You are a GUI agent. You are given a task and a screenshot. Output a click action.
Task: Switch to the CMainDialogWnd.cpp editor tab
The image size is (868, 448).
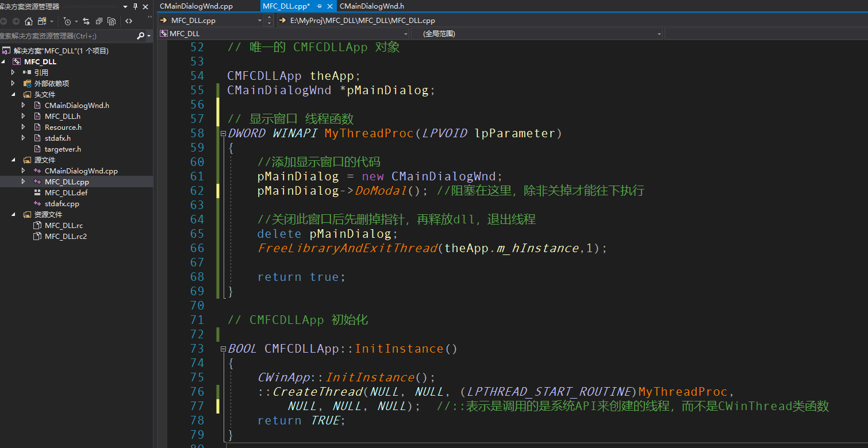196,6
